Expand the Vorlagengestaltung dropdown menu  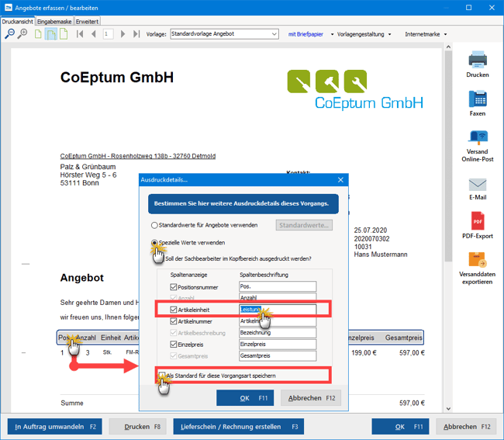(364, 34)
